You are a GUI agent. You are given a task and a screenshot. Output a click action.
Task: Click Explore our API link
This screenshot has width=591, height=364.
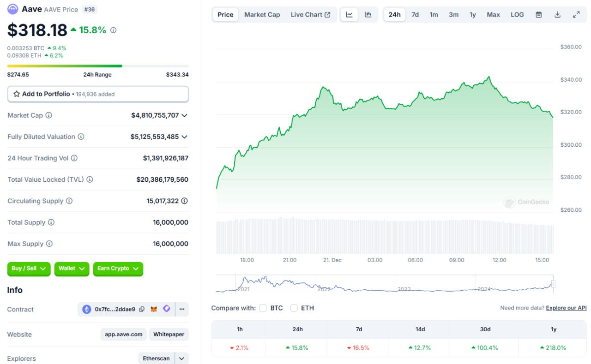point(566,308)
